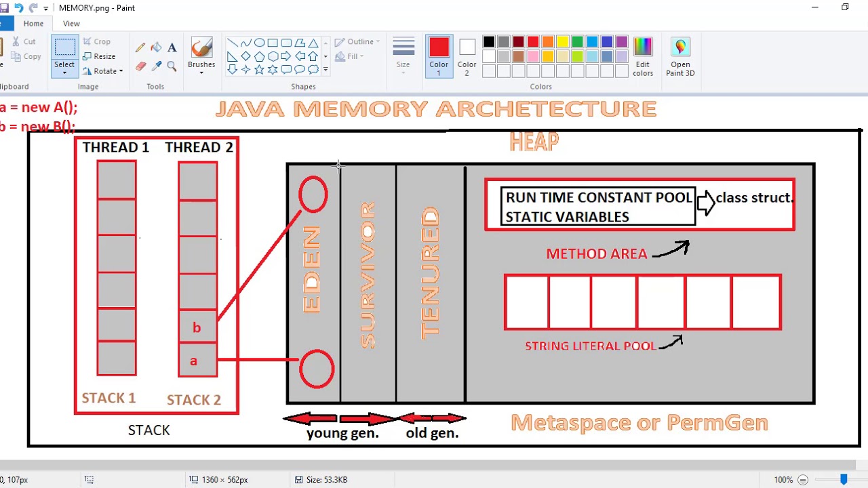The width and height of the screenshot is (868, 488).
Task: Click the rectangular Select tool icon
Action: pos(65,47)
